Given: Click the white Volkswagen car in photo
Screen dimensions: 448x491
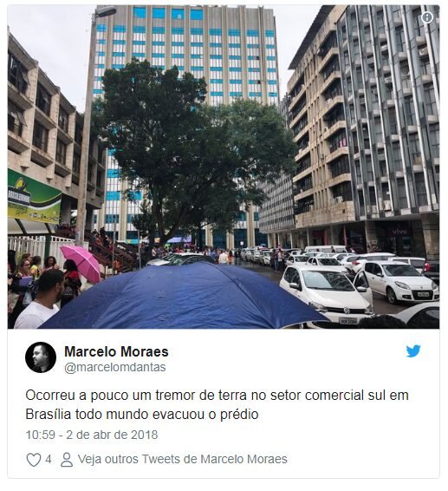Looking at the screenshot, I should pyautogui.click(x=326, y=294).
